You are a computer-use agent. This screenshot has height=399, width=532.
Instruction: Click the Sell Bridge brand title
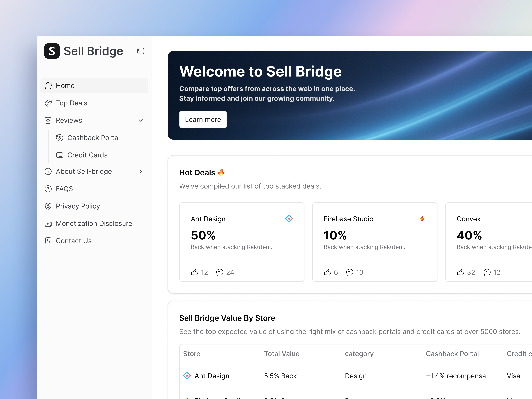93,51
